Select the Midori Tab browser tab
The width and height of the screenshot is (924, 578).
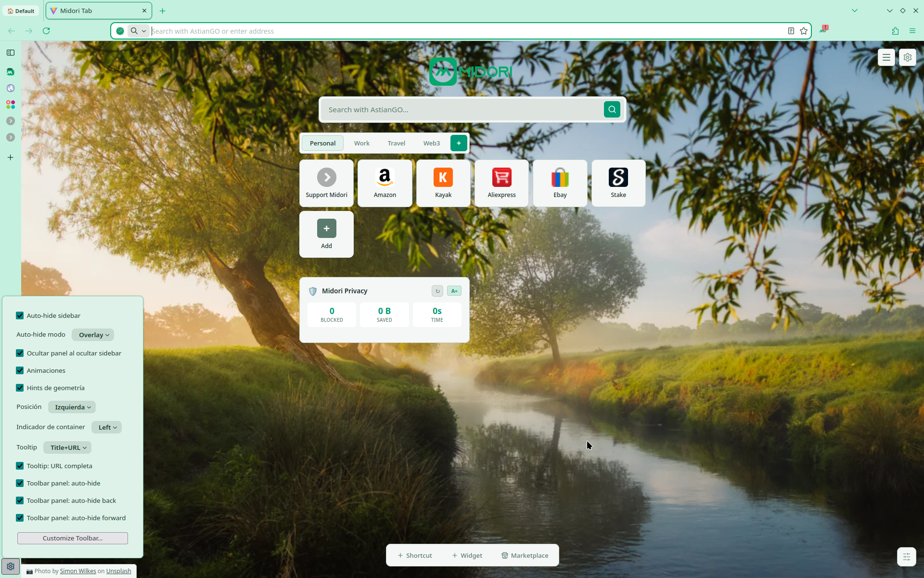(99, 11)
